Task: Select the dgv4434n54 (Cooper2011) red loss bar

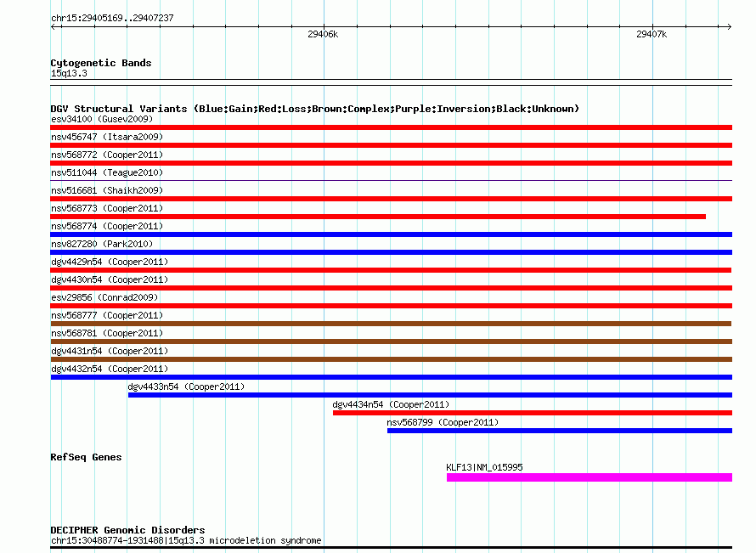Action: click(x=533, y=413)
